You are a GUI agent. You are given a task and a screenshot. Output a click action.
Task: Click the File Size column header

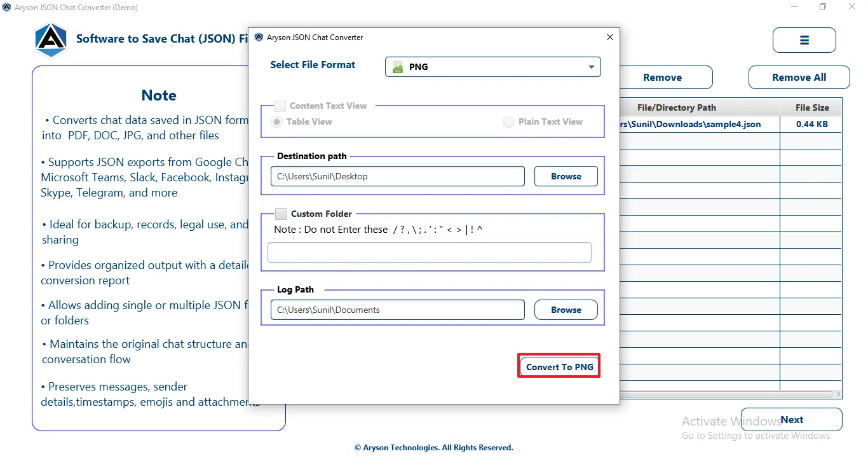pos(811,107)
